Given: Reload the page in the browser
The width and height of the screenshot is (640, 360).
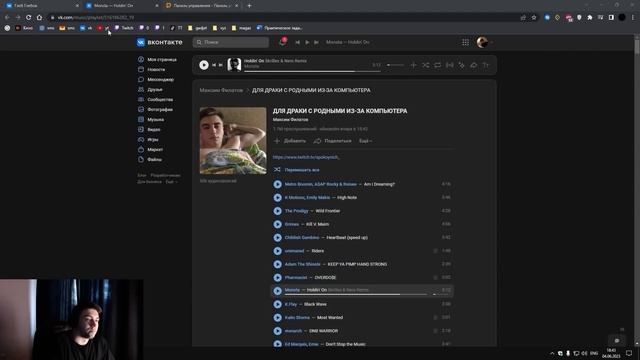Looking at the screenshot, I should click(29, 18).
